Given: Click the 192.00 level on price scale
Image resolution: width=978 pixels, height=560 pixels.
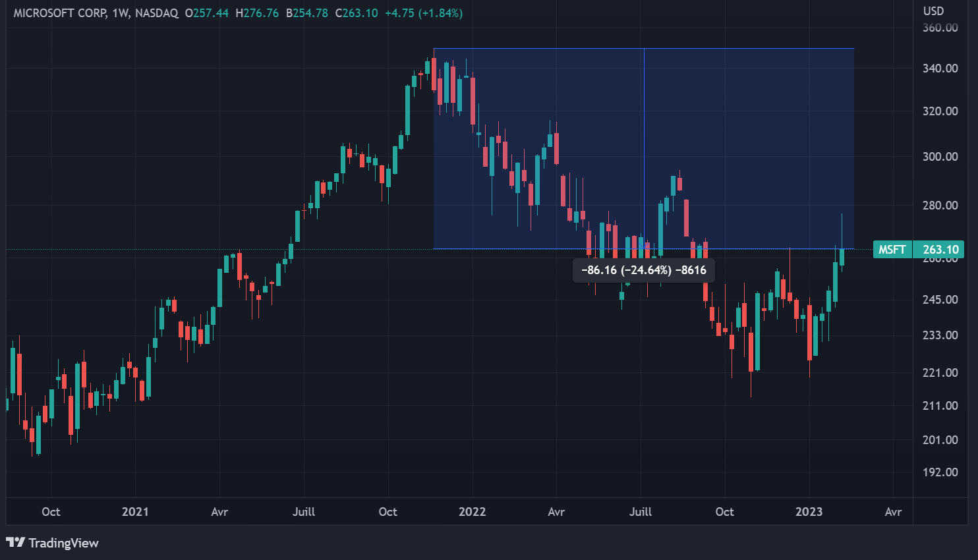Looking at the screenshot, I should coord(940,472).
